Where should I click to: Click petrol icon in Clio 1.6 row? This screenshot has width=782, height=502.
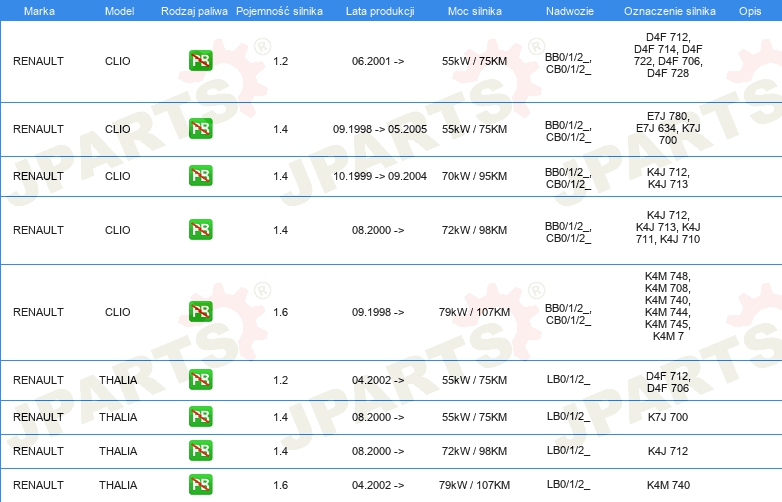[x=200, y=312]
